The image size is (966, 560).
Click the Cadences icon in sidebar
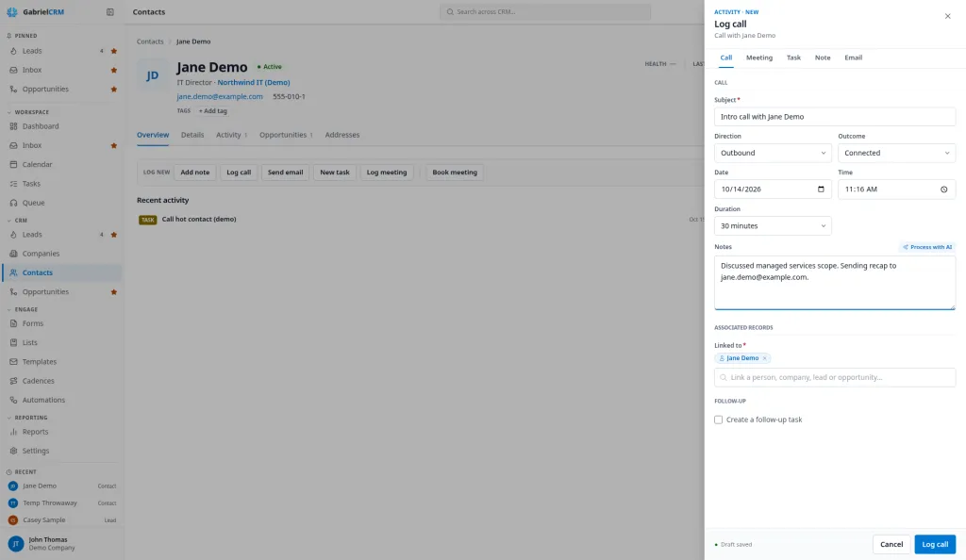13,381
